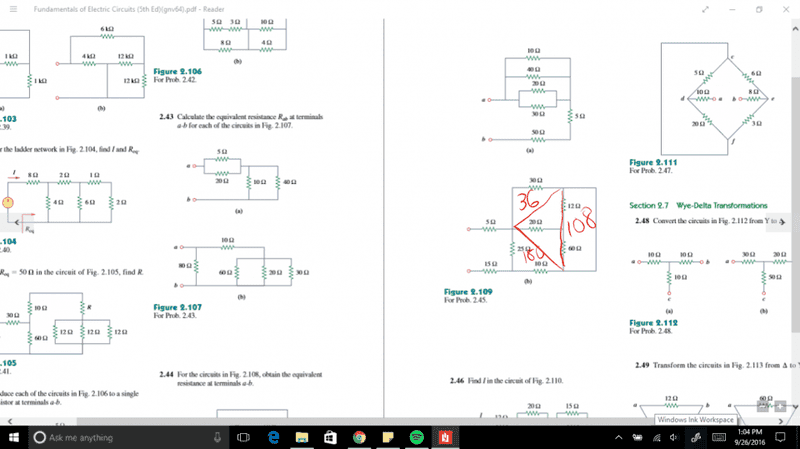This screenshot has height=449, width=800.
Task: Open the Wi-Fi network flyout
Action: point(657,437)
